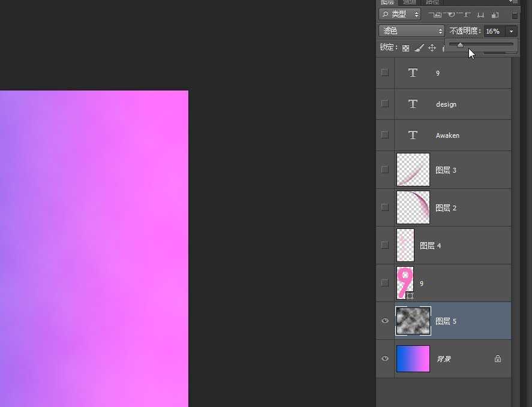Hide the 图层 5 layer
This screenshot has width=532, height=407.
click(x=384, y=321)
